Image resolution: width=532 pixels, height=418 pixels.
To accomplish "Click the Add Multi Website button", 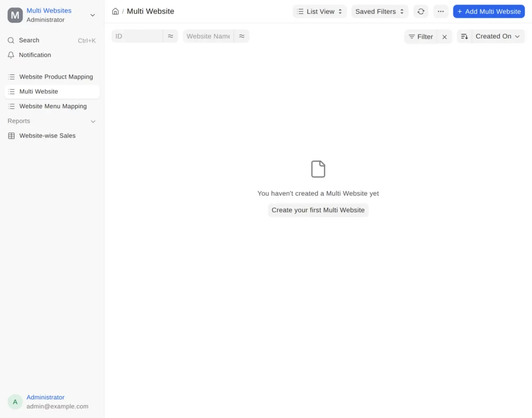I will click(x=489, y=12).
